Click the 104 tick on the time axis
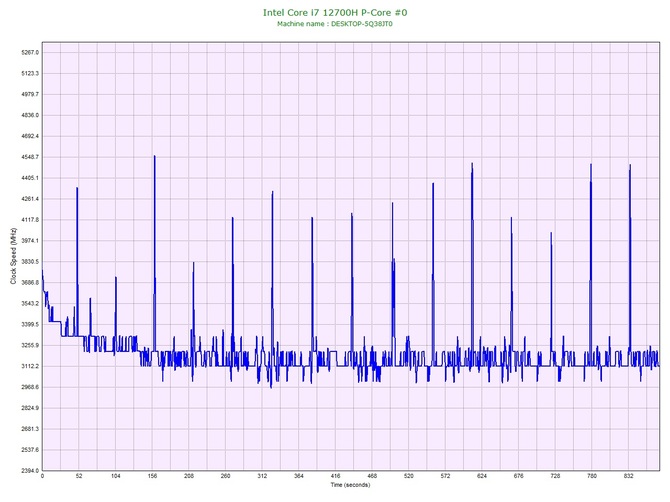The width and height of the screenshot is (670, 502). 115,476
